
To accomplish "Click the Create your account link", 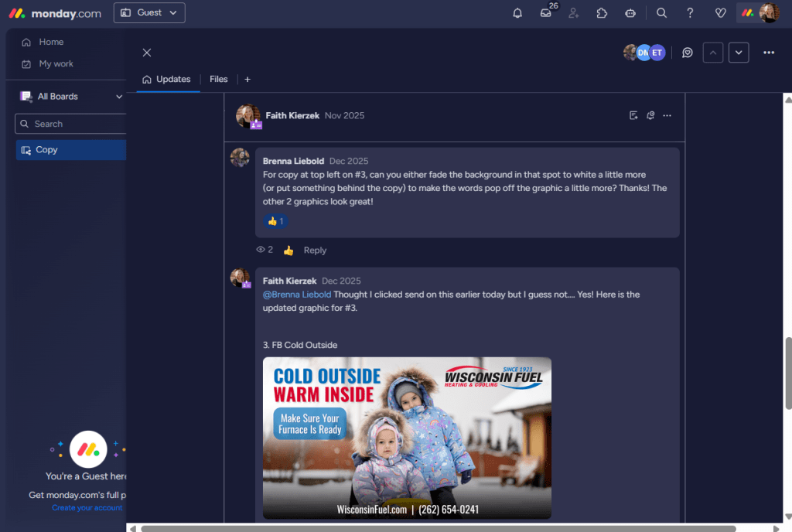I will [x=87, y=508].
